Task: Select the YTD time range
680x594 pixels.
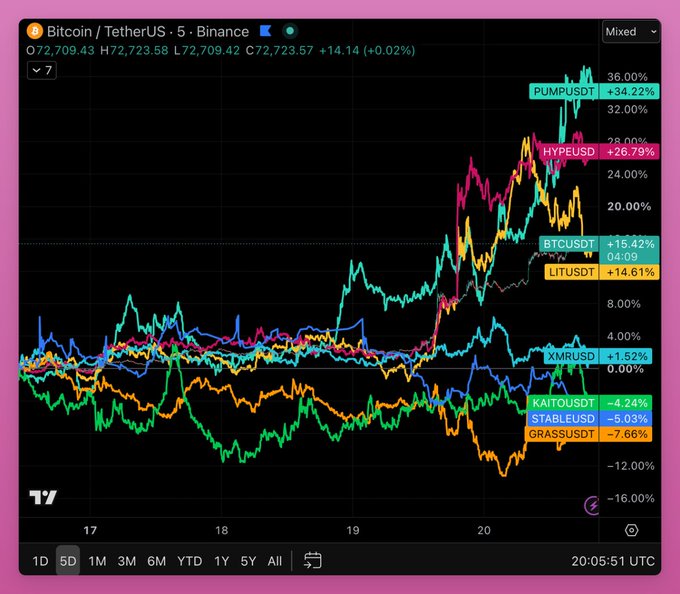Action: point(190,561)
